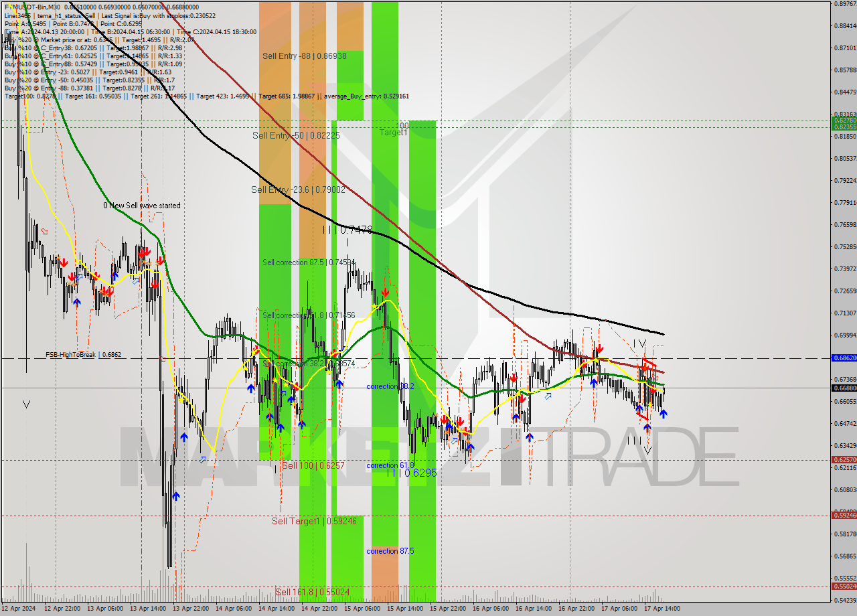Click the 'Sell 100 | 0.6257' label
Viewport: 857px width, 616px height.
[313, 465]
